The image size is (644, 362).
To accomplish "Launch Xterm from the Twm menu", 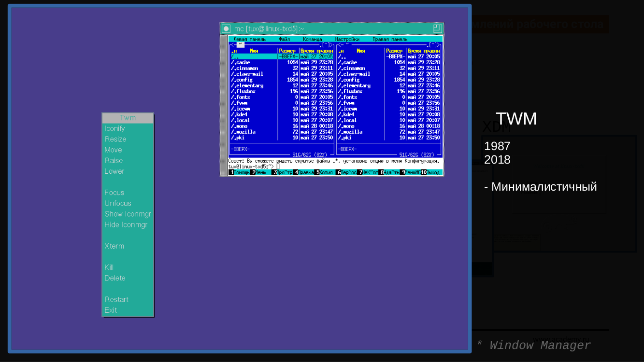I will click(x=128, y=246).
